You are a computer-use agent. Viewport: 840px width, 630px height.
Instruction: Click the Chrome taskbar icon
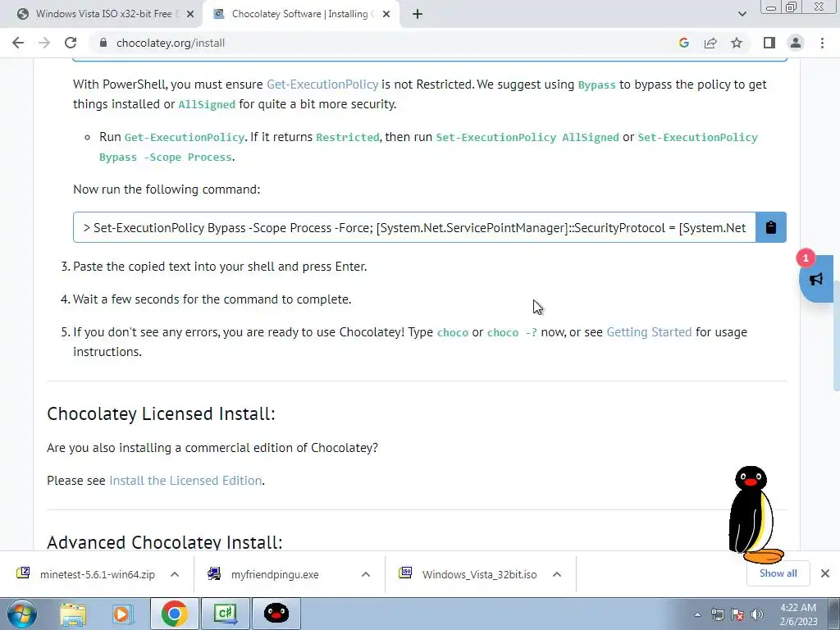(174, 614)
